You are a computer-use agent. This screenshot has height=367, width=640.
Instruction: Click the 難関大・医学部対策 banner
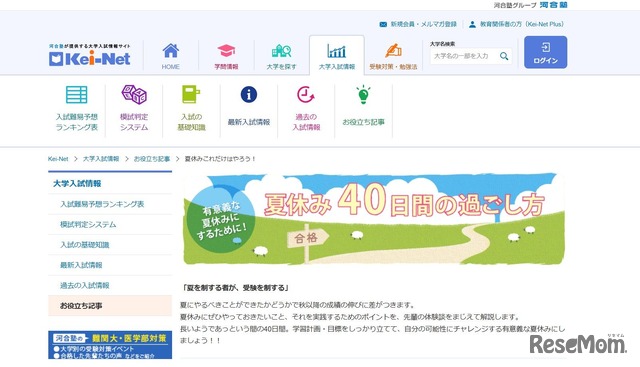coord(110,345)
